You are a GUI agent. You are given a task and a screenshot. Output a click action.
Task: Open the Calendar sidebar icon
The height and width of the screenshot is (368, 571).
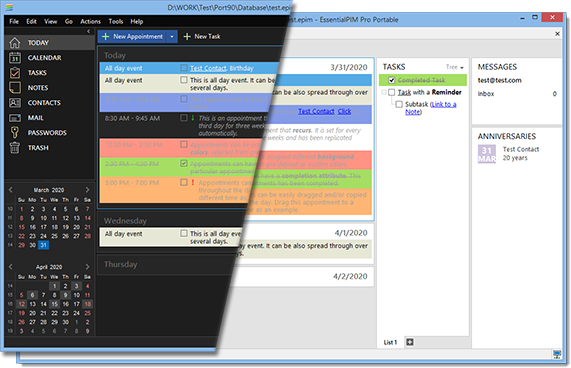tap(15, 58)
